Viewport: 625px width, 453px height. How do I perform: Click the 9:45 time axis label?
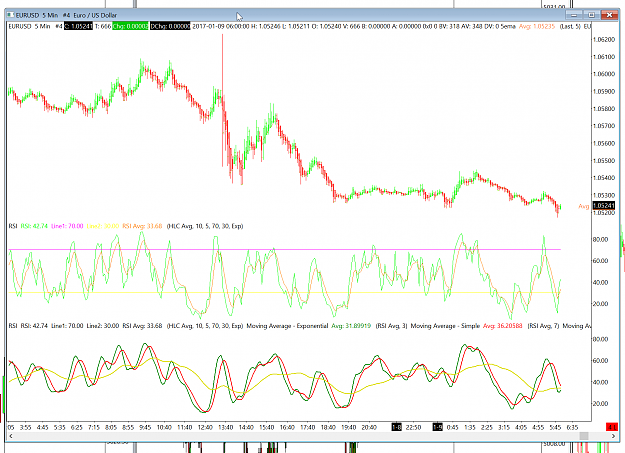(x=145, y=427)
